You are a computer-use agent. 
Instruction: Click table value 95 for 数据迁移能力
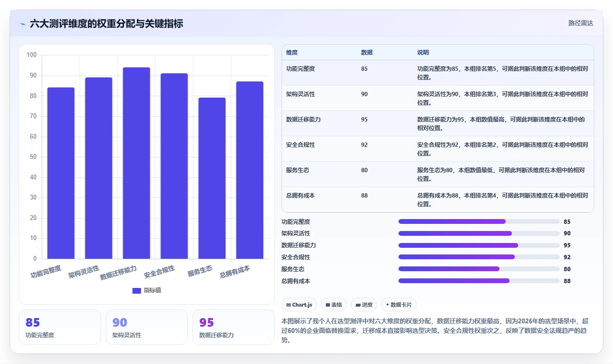click(364, 120)
